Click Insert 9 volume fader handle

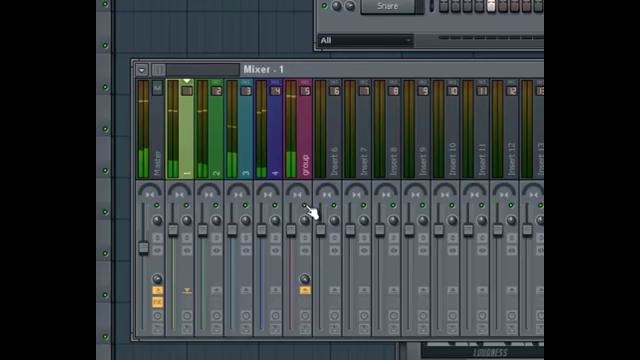coord(409,230)
